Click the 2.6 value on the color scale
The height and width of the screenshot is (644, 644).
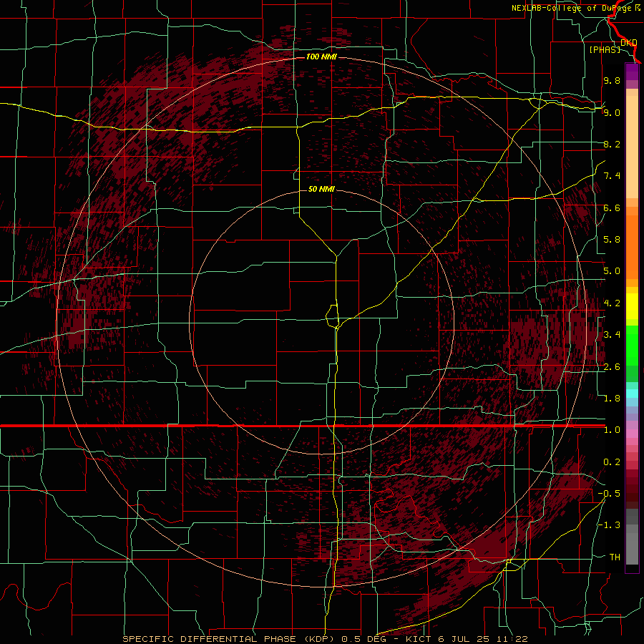click(612, 367)
